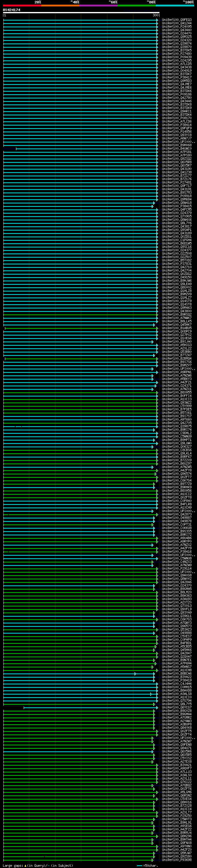This screenshot has width=197, height=868.
Task: Select label UniRef100_B8XH55
Action: [x=177, y=392]
